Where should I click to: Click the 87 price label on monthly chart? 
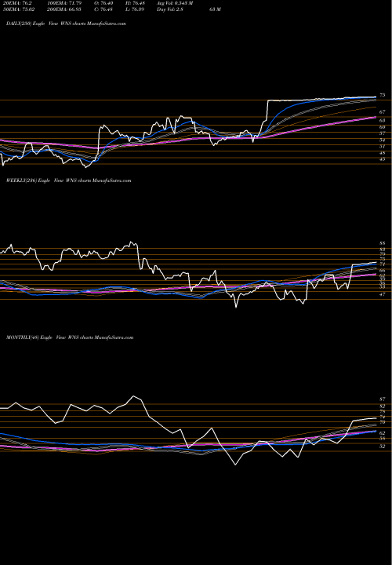tap(383, 399)
